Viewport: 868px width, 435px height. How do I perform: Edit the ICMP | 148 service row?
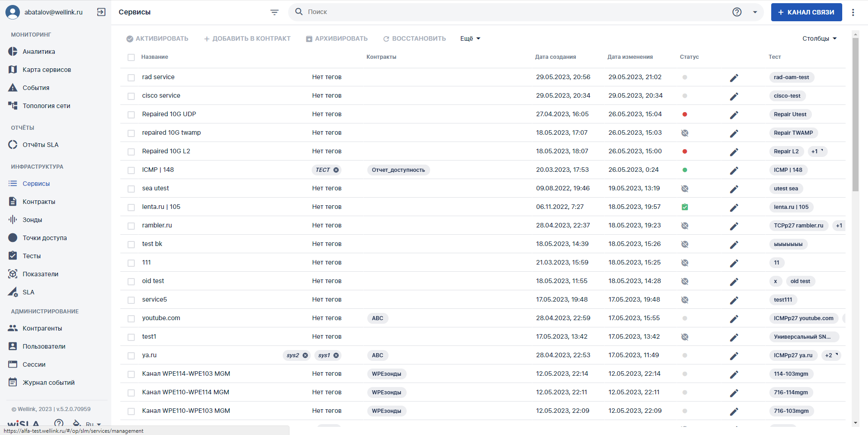(x=734, y=170)
